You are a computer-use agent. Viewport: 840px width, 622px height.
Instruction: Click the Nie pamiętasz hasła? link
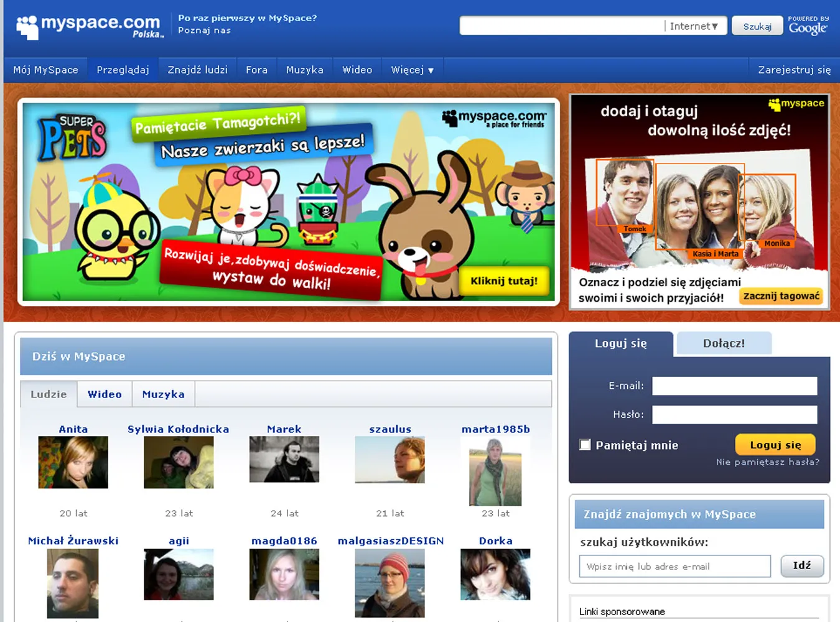768,462
